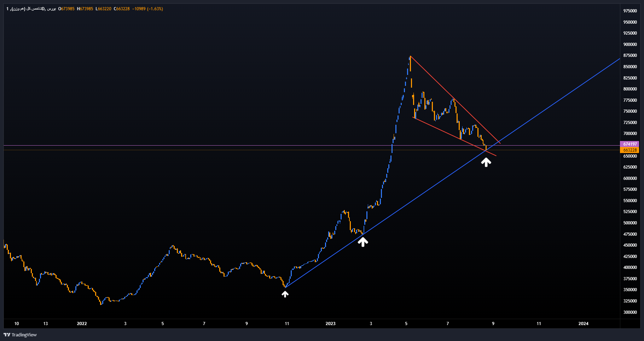Click the 825000 price axis label
The height and width of the screenshot is (341, 644).
630,78
